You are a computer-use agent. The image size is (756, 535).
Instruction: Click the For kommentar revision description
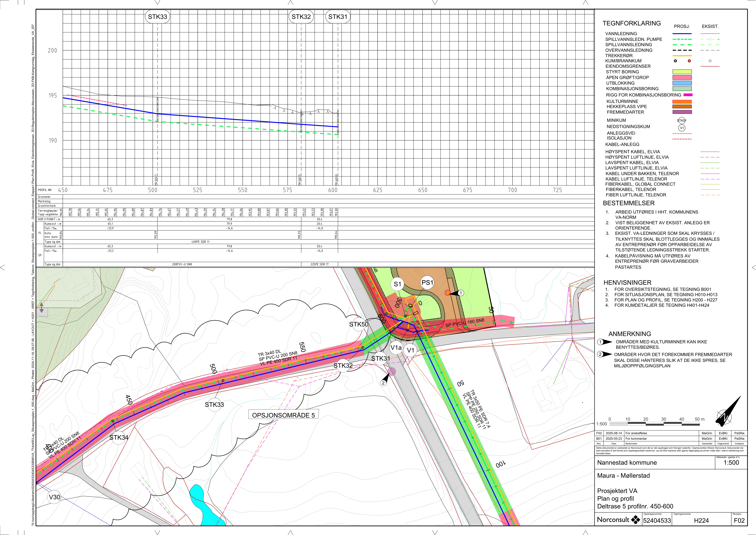point(636,439)
